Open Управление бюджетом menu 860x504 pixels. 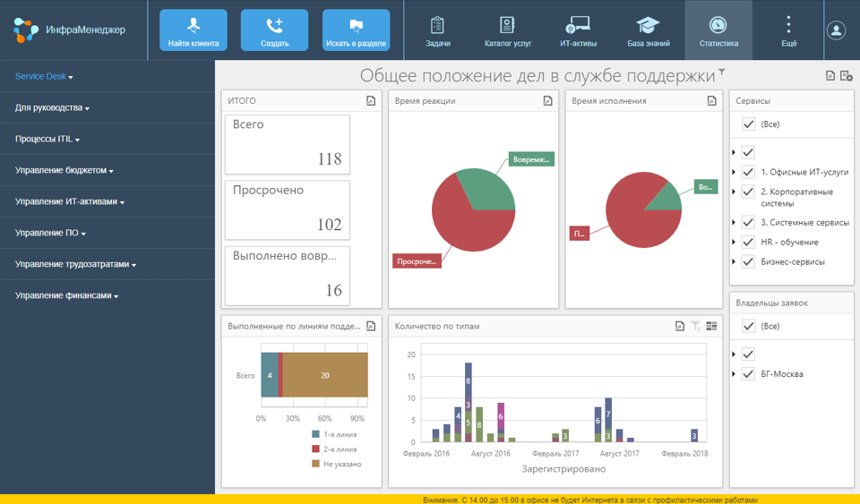64,170
